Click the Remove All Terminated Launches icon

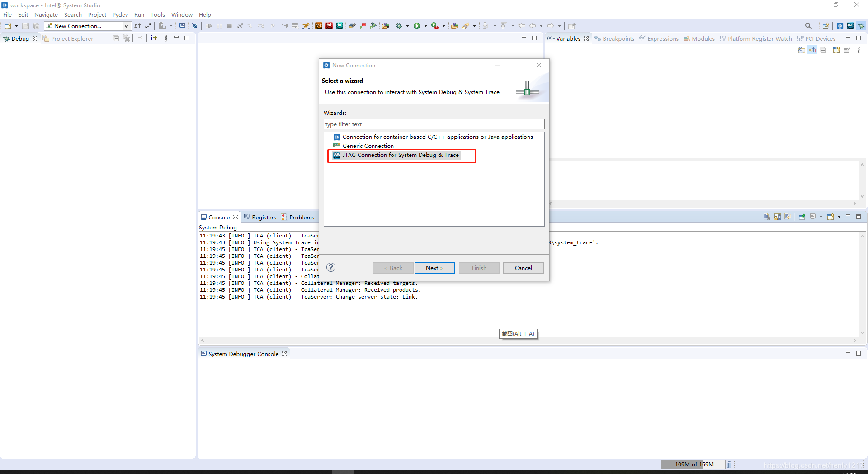(127, 38)
